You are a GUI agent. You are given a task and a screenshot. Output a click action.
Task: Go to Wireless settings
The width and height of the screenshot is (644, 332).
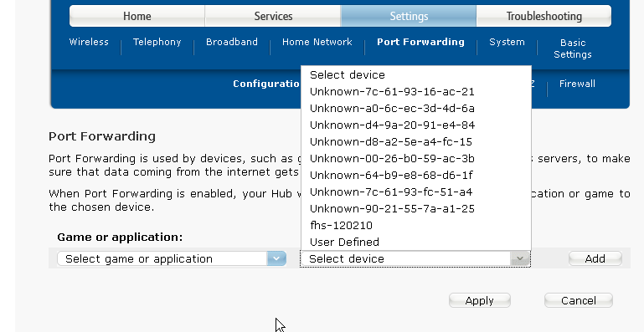pos(89,42)
